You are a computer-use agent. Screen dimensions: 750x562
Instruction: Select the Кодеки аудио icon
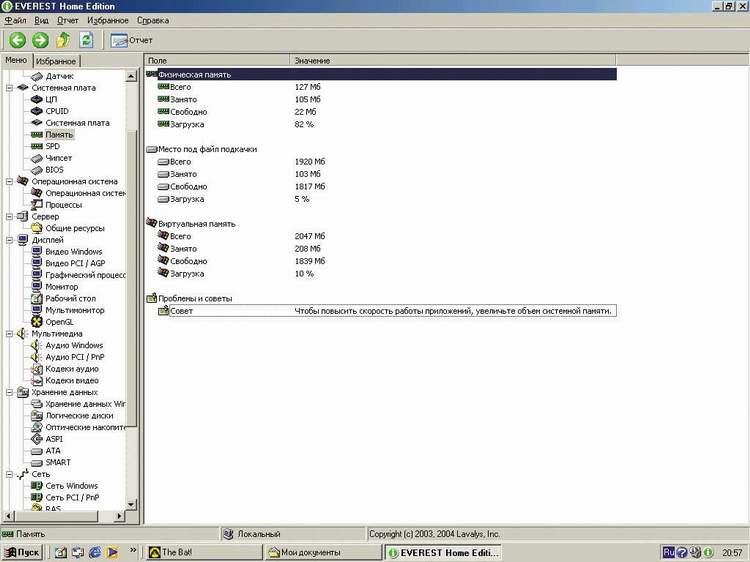pos(37,369)
